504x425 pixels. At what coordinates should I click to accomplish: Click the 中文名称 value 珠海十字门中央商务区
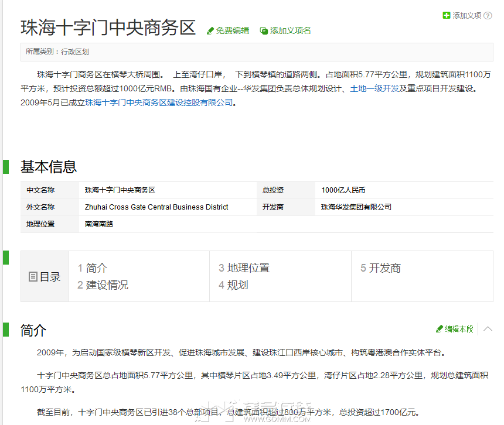click(x=120, y=190)
